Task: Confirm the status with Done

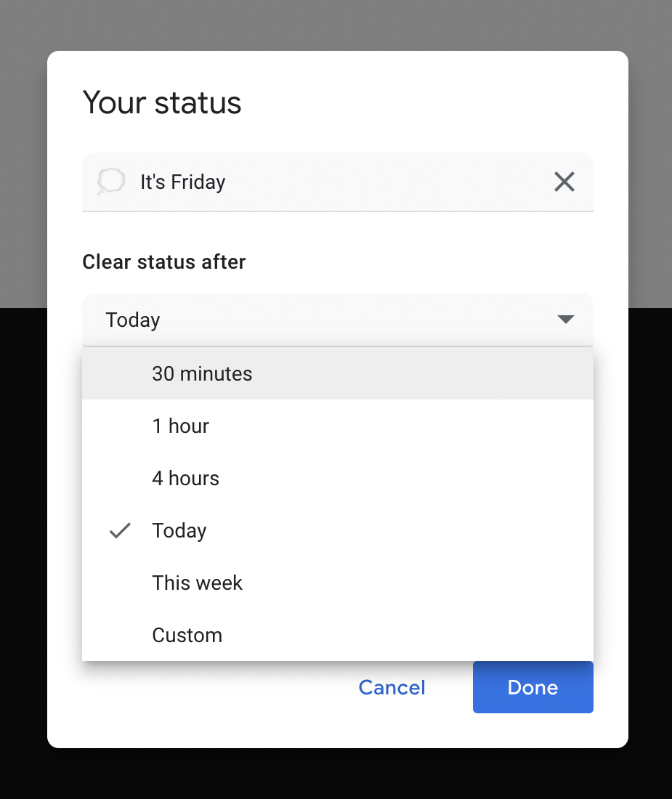Action: [x=533, y=687]
